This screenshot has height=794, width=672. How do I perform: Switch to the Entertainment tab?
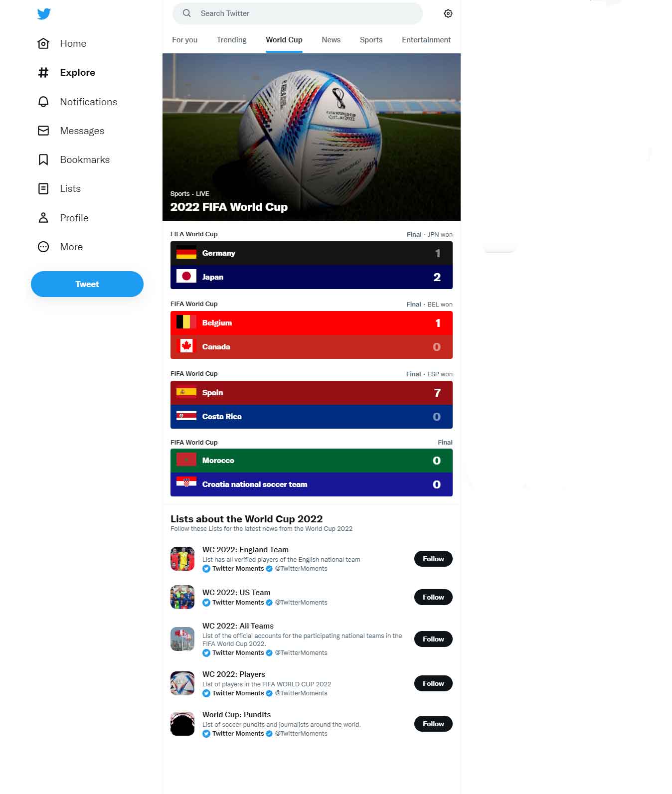click(426, 40)
